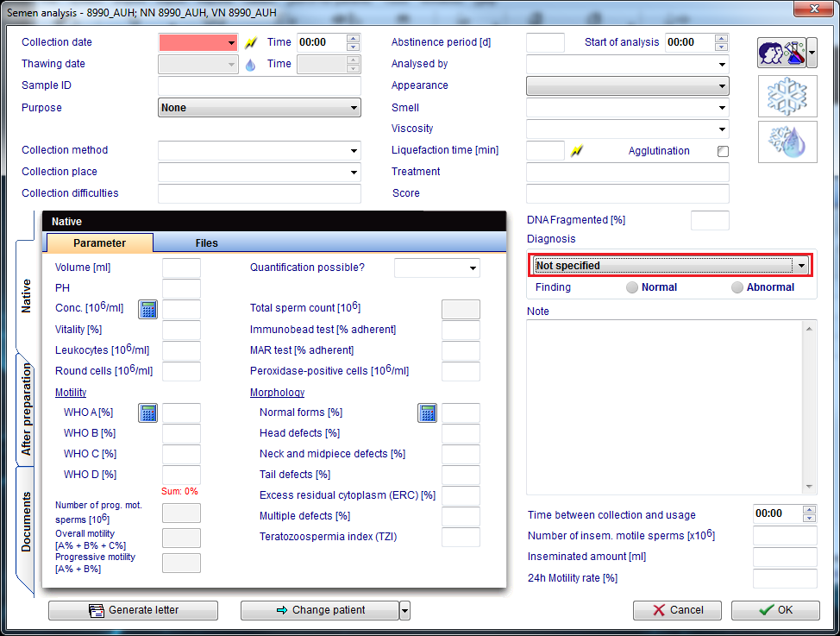Click the MAR test [% adherent] field
The height and width of the screenshot is (636, 840).
[461, 350]
